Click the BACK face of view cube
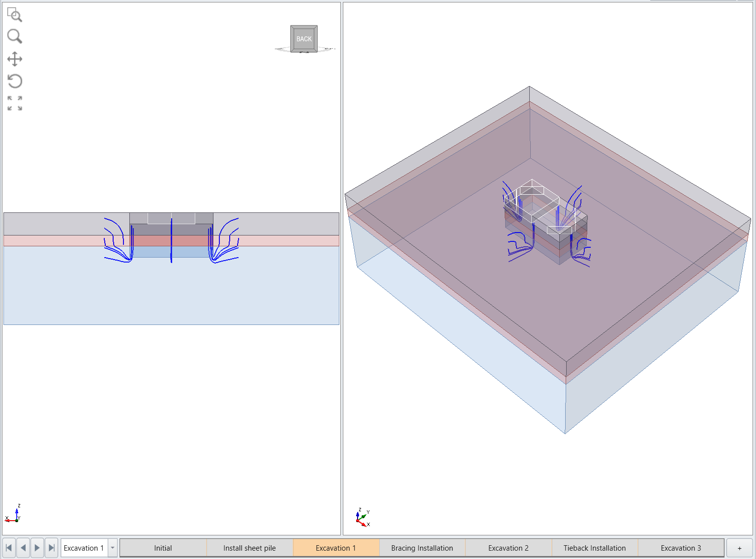The width and height of the screenshot is (756, 559). point(304,39)
